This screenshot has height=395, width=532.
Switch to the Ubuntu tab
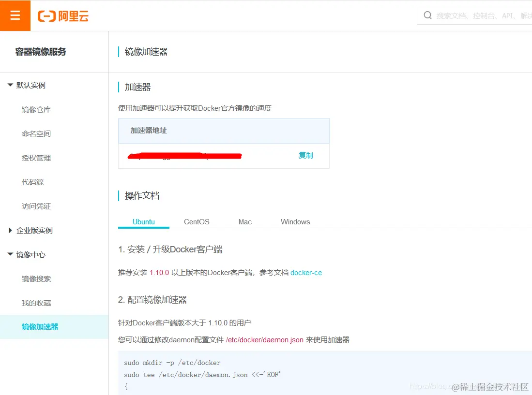coord(143,222)
